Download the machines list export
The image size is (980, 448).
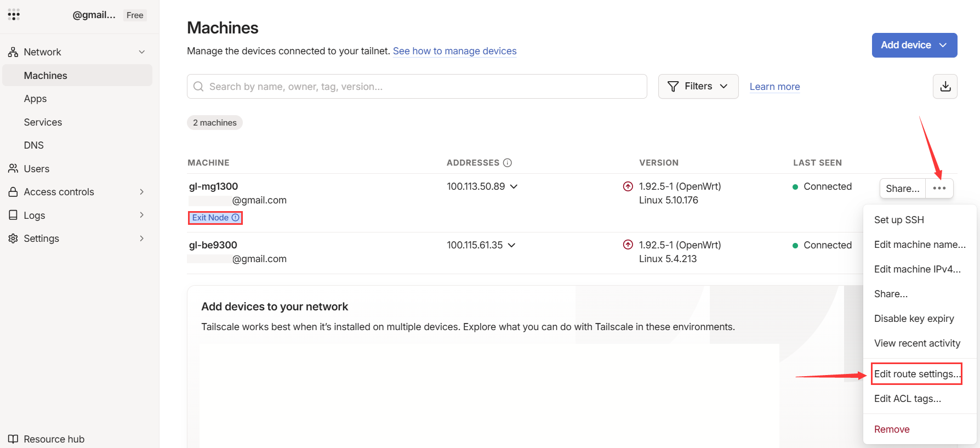click(x=945, y=87)
